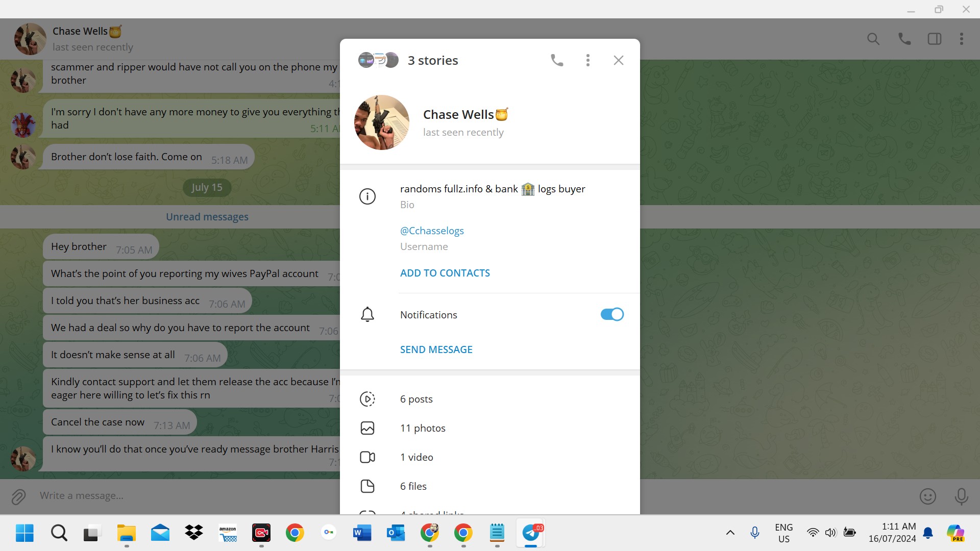Search in chat using magnifier icon
The width and height of the screenshot is (980, 551).
pos(873,39)
